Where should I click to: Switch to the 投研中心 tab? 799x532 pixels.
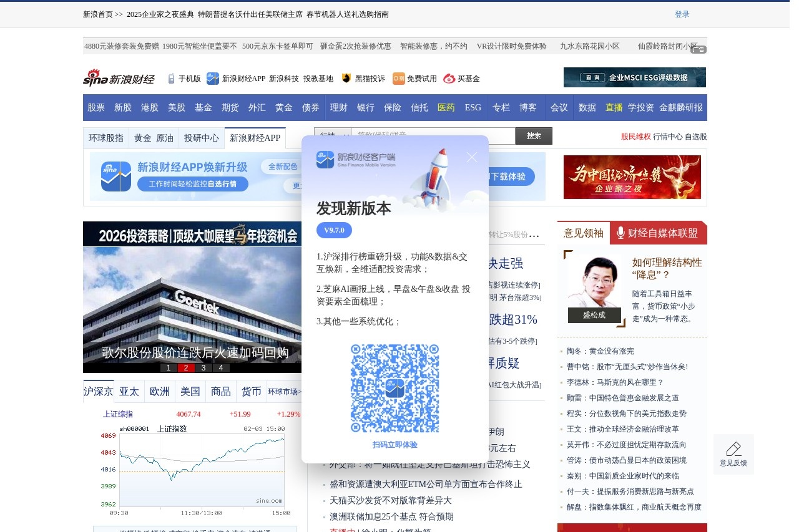point(202,138)
